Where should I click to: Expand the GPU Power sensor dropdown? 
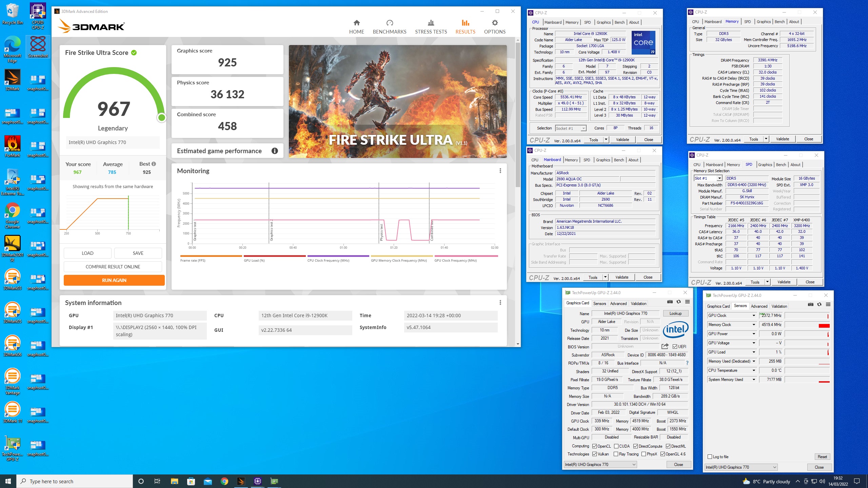pos(753,334)
